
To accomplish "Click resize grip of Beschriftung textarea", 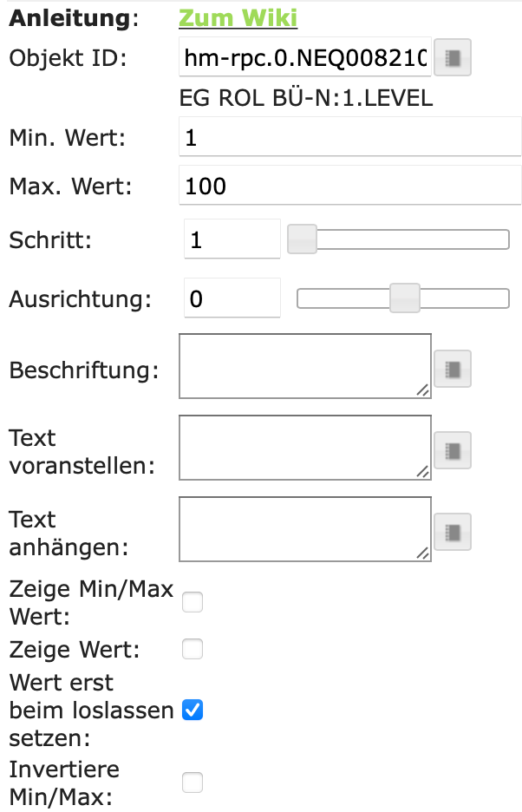I will pos(423,391).
